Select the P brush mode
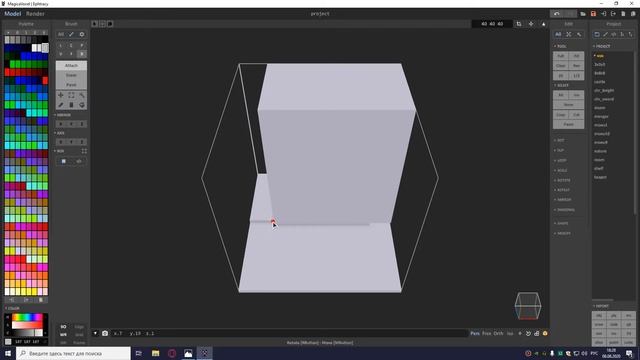Image resolution: width=640 pixels, height=360 pixels. point(82,45)
